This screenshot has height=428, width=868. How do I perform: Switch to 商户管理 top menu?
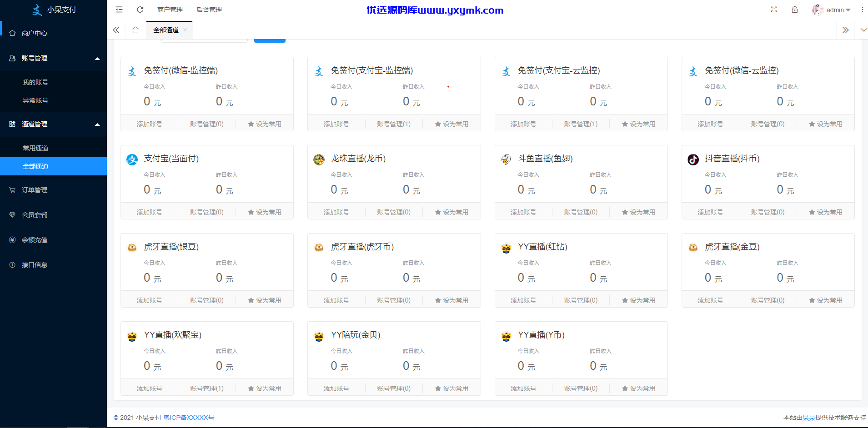pos(170,10)
